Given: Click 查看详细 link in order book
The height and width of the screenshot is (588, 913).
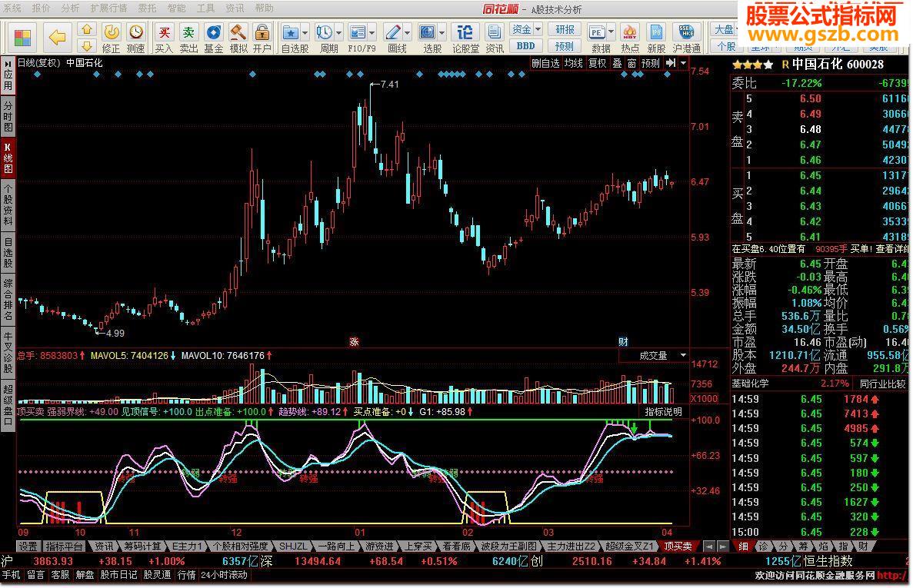Looking at the screenshot, I should click(x=892, y=249).
